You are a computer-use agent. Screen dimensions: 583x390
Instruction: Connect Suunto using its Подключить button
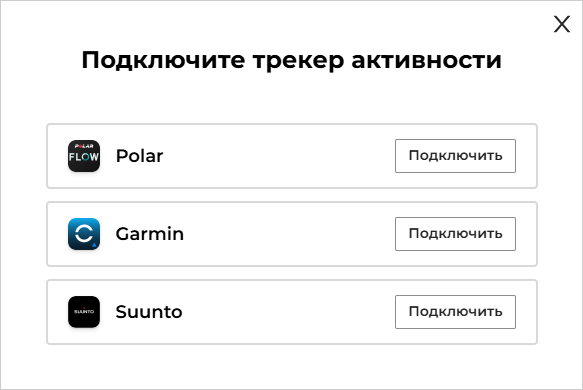coord(455,312)
